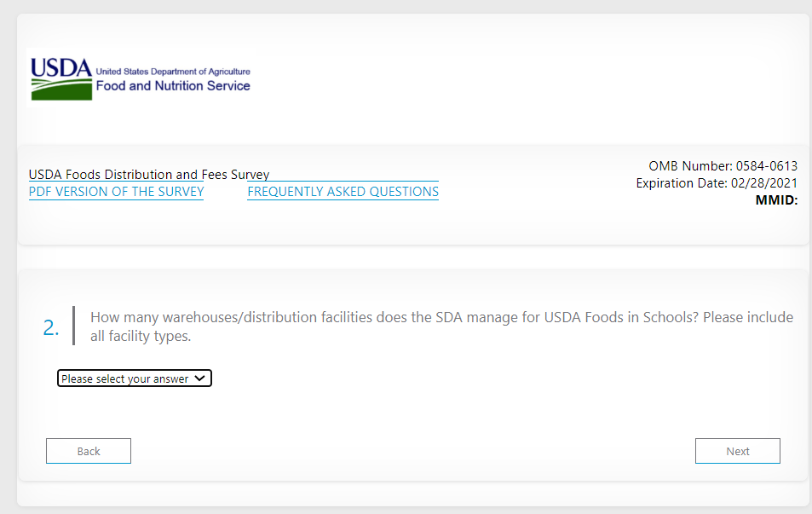Click the green field graphic under USDA letters

[61, 90]
